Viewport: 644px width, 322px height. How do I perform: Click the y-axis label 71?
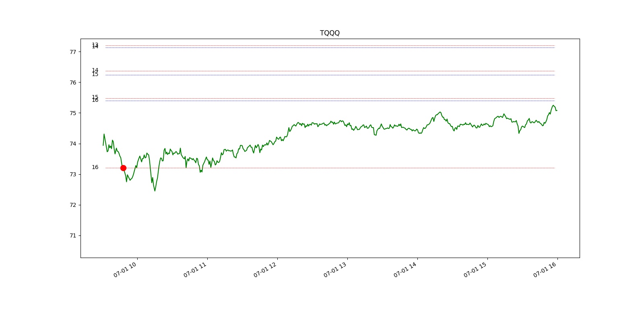click(x=72, y=235)
